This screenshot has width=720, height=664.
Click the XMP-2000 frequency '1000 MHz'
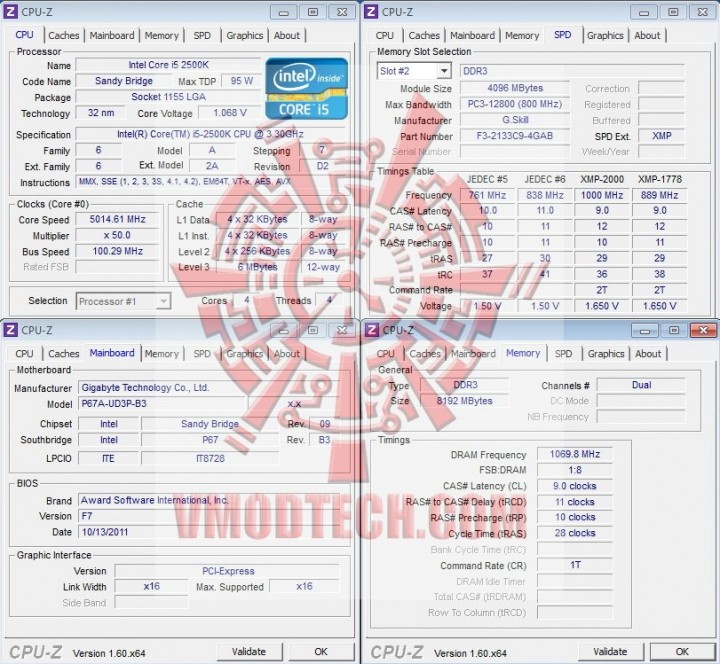point(602,195)
